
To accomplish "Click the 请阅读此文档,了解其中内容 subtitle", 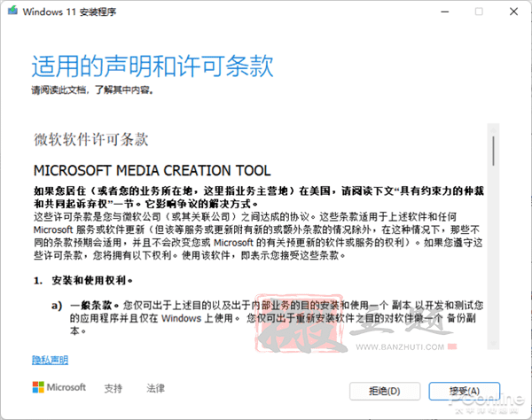I will [92, 90].
